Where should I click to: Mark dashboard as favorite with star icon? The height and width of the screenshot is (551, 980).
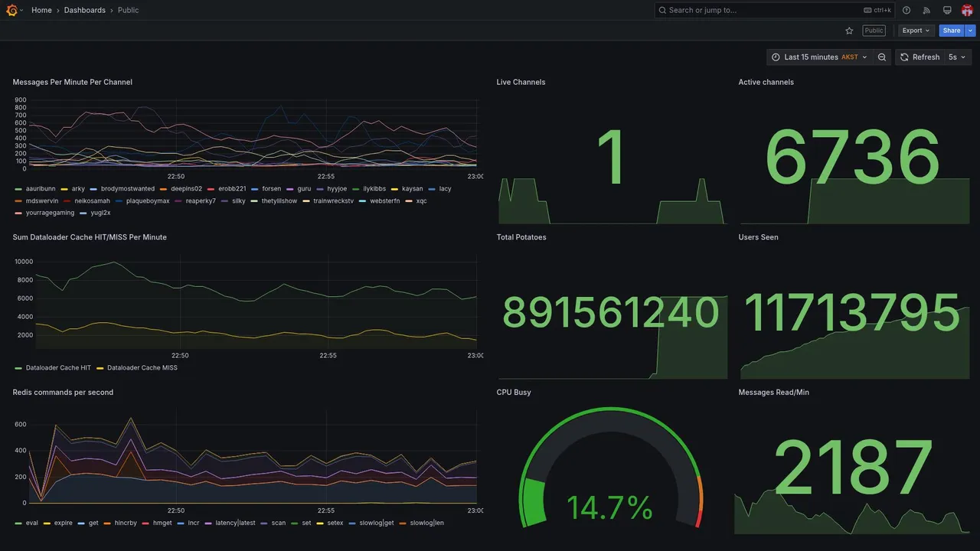coord(849,31)
